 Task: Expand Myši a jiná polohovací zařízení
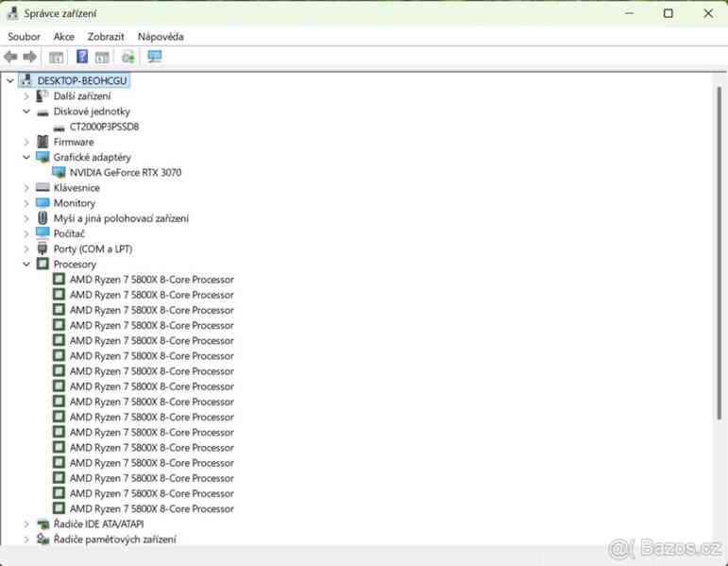pyautogui.click(x=26, y=218)
